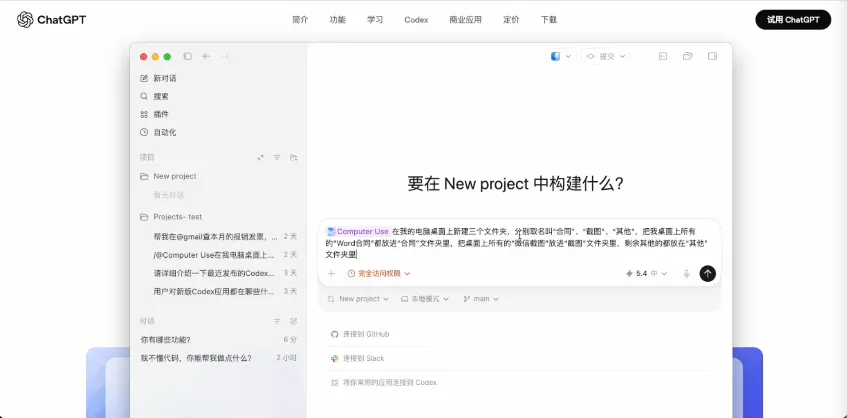Image resolution: width=847 pixels, height=418 pixels.
Task: Open the main branch dropdown
Action: 481,299
